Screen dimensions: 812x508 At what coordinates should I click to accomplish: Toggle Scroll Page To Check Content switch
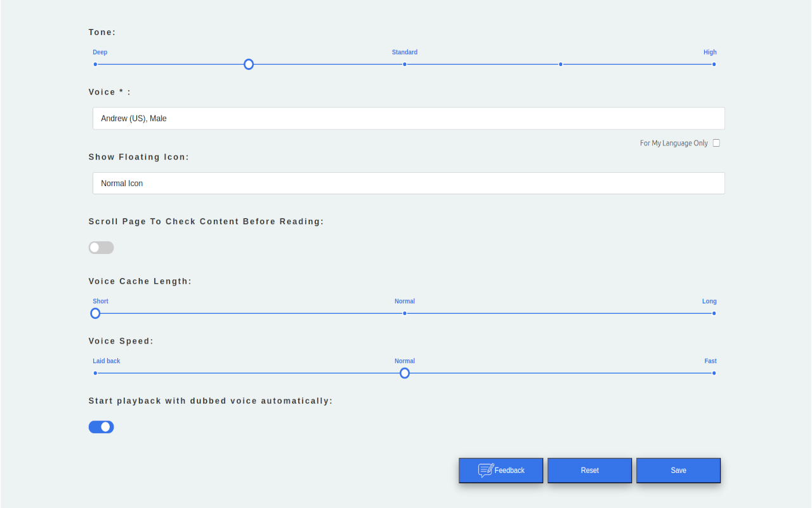click(101, 248)
